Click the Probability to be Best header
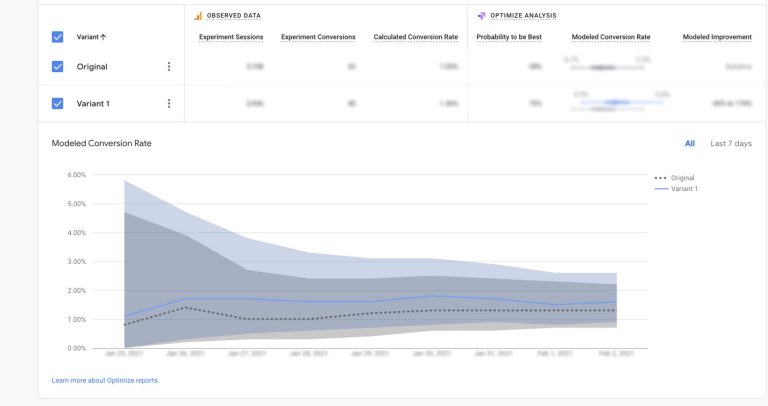The image size is (768, 406). (509, 37)
